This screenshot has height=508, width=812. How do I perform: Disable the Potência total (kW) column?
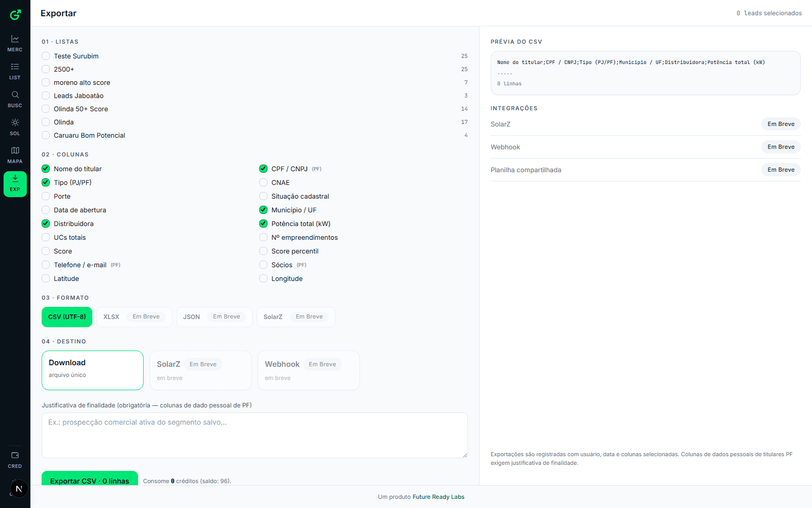point(263,224)
